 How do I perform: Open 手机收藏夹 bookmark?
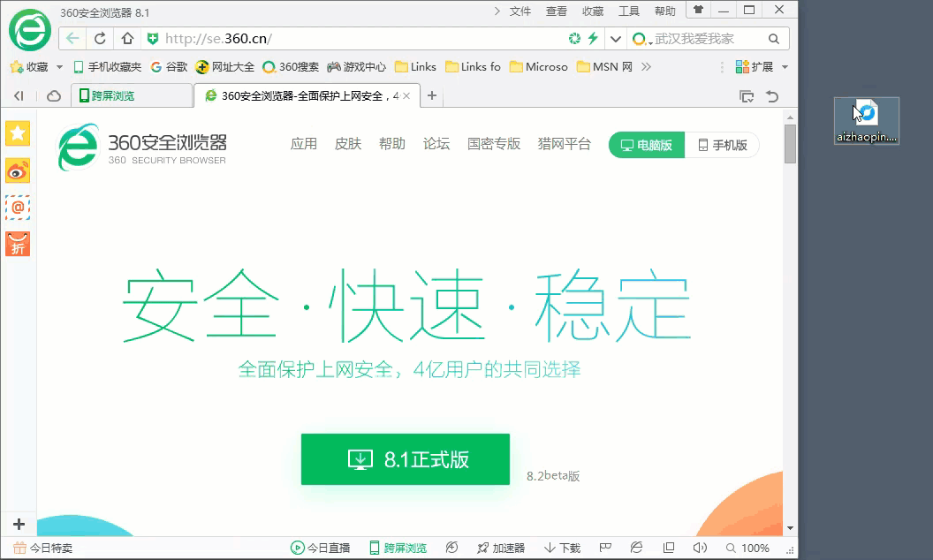tap(108, 66)
